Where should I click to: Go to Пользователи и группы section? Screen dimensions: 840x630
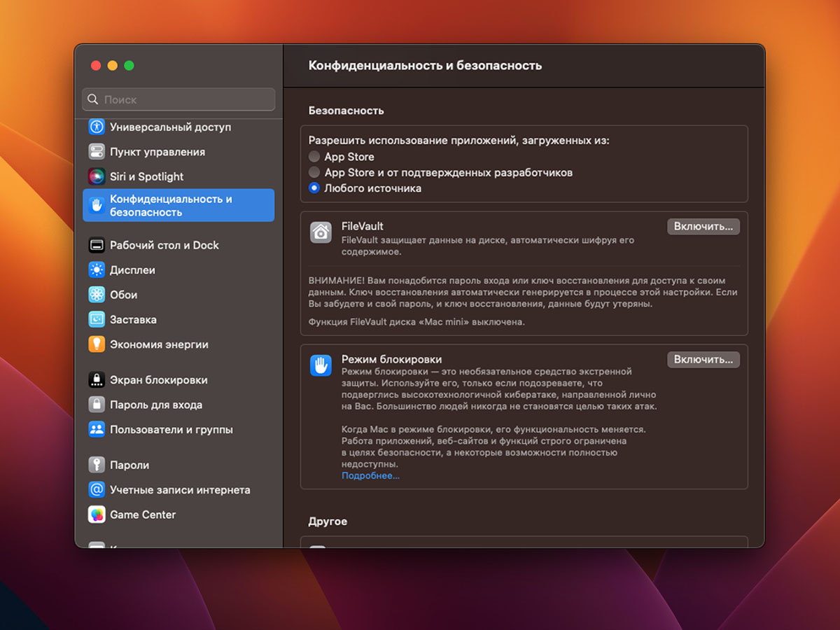click(x=171, y=430)
